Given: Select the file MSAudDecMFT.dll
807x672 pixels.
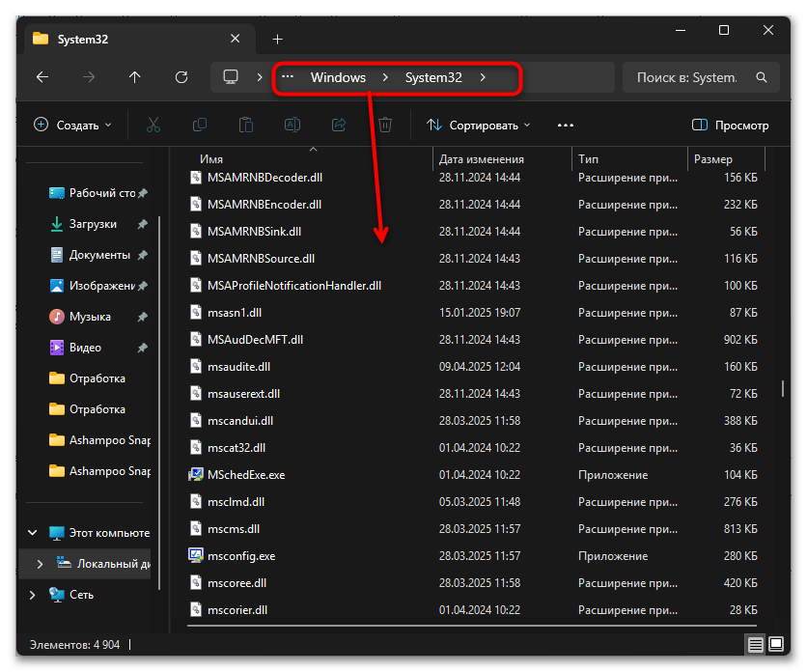Looking at the screenshot, I should (255, 340).
